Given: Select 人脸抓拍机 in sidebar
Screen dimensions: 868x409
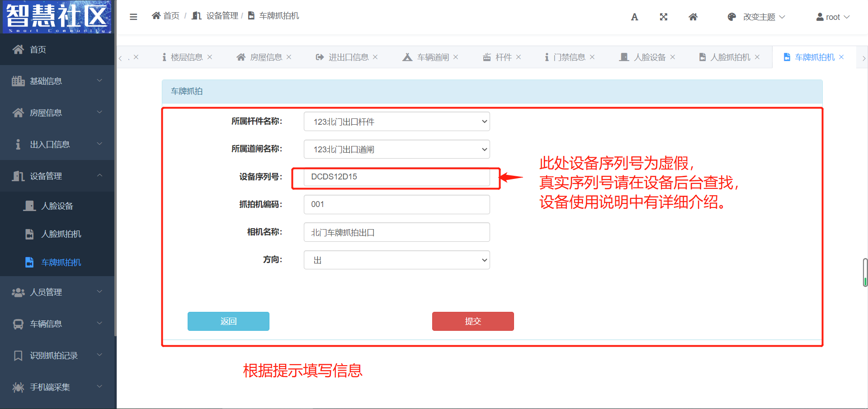Looking at the screenshot, I should 61,234.
